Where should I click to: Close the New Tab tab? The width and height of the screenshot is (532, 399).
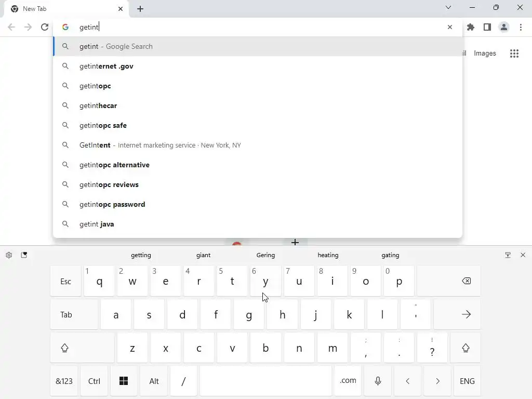(x=121, y=9)
